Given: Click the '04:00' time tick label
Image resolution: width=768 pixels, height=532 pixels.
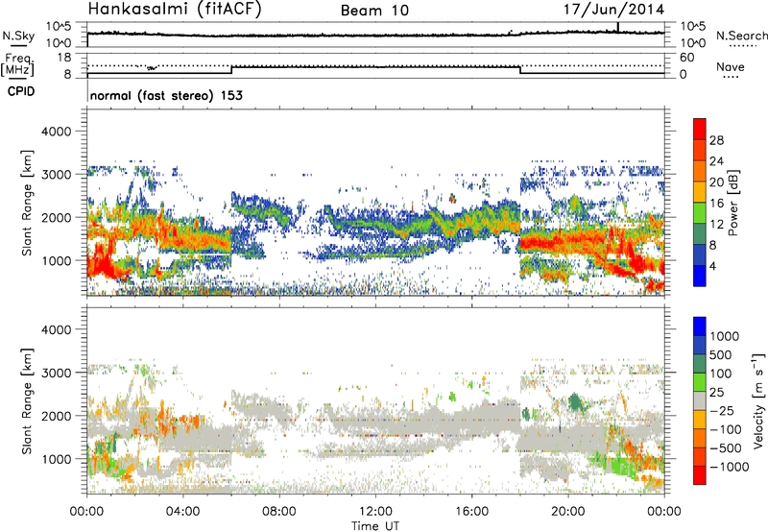Looking at the screenshot, I should (x=183, y=512).
